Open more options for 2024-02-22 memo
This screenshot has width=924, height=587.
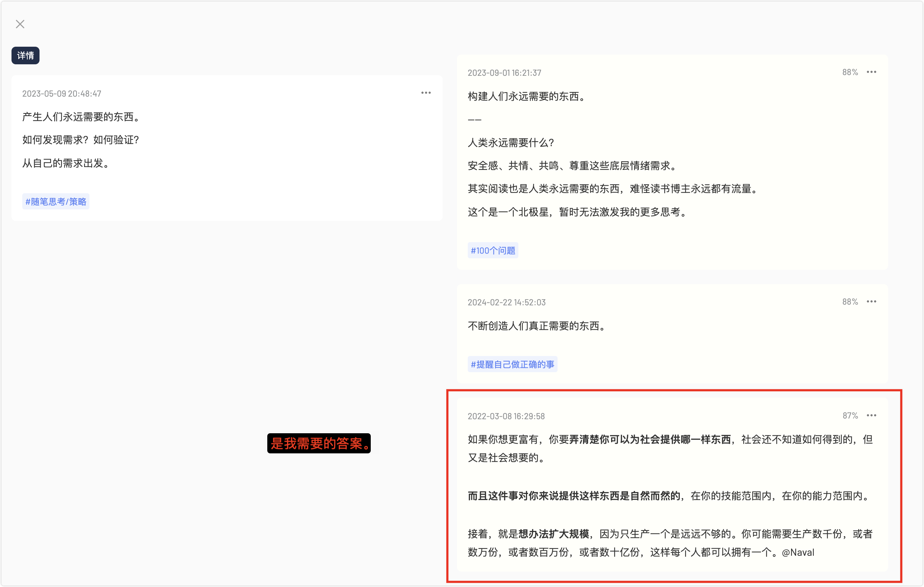tap(871, 301)
